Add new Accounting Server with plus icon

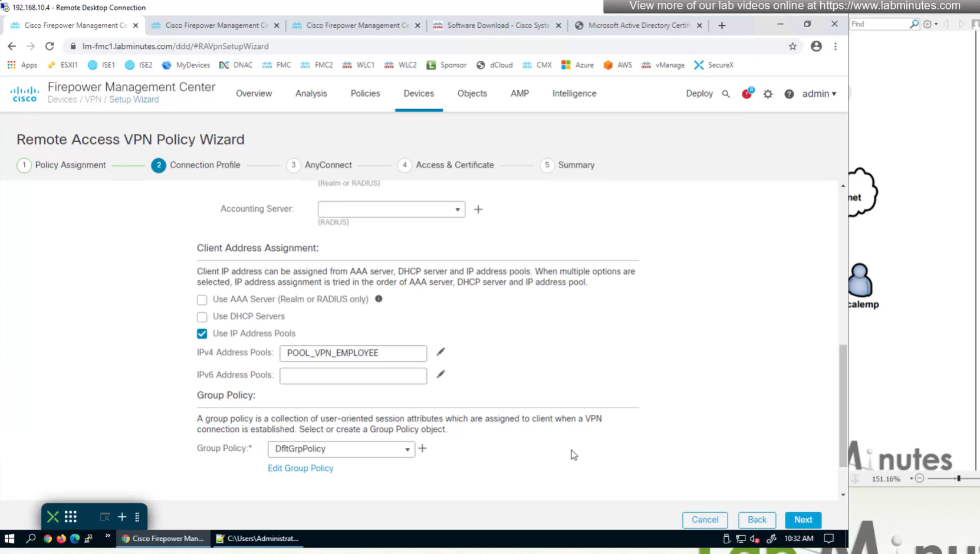click(478, 209)
